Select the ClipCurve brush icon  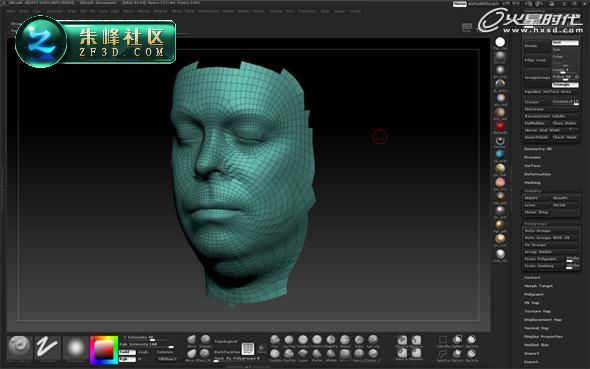(457, 354)
